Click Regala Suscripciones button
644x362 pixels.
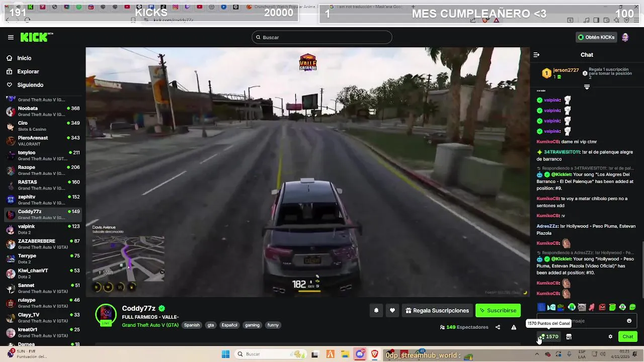click(x=437, y=311)
